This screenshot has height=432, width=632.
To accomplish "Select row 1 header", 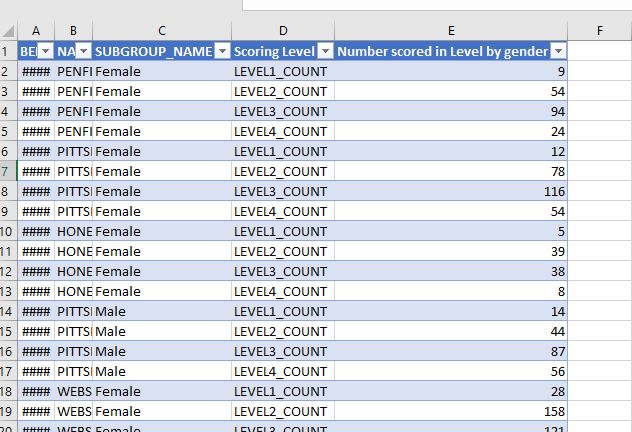I will [8, 51].
